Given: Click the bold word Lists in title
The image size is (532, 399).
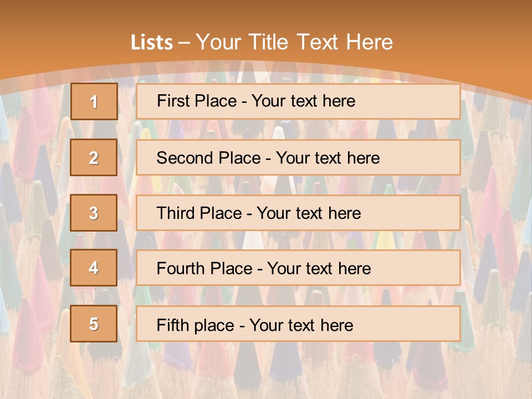Looking at the screenshot, I should 152,43.
